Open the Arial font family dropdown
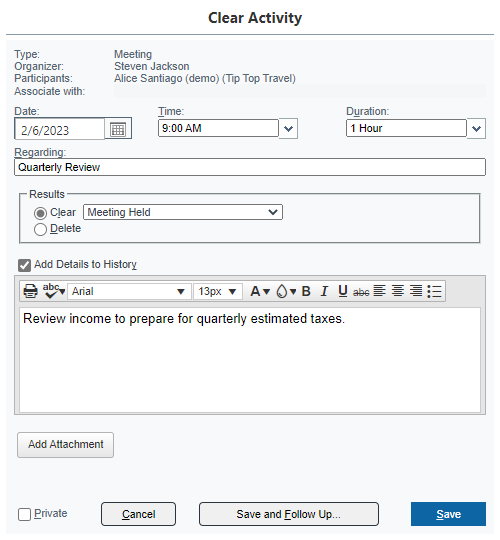Screen dimensions: 500x540 pos(129,291)
